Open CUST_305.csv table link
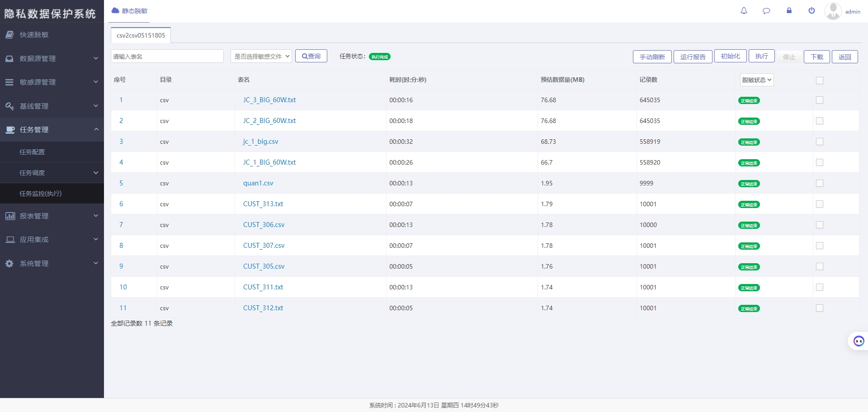868x412 pixels. click(264, 266)
